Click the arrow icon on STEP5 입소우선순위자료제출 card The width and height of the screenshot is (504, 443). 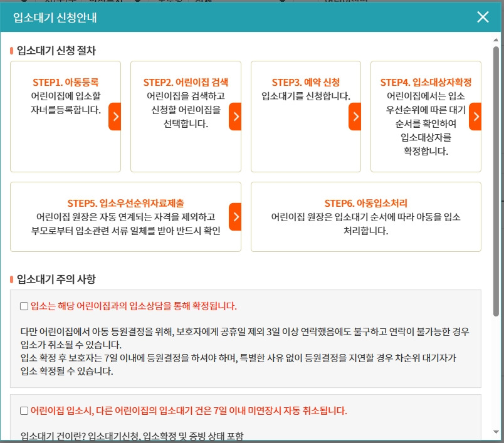point(236,217)
